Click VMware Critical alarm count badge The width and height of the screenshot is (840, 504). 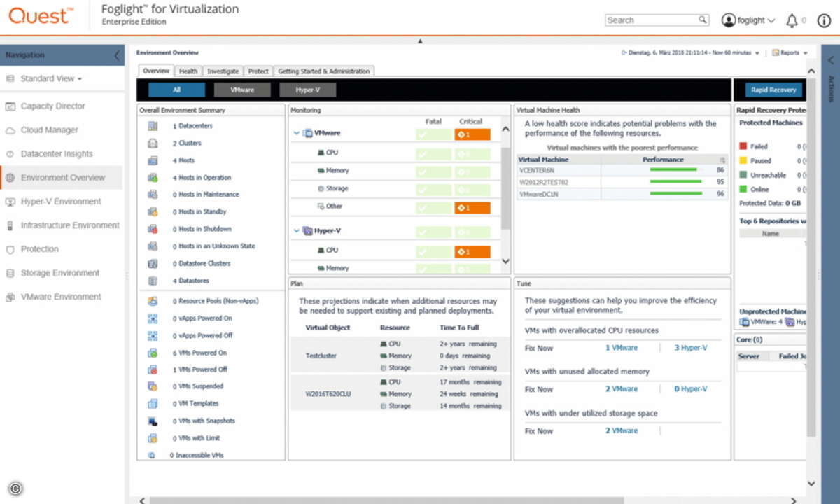[x=472, y=134]
